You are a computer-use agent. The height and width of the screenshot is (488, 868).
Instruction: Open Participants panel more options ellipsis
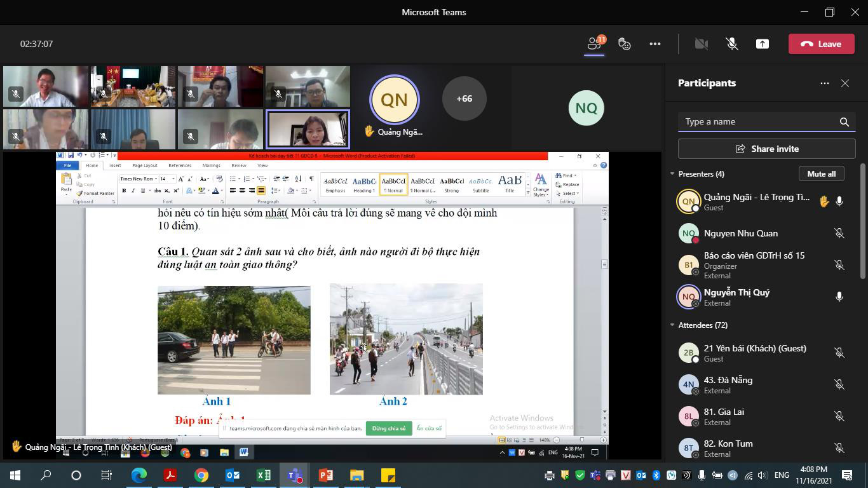tap(825, 83)
